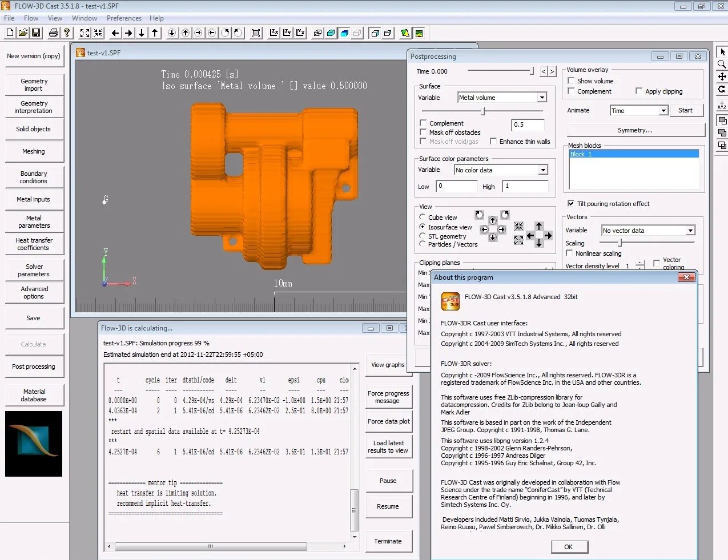The image size is (728, 560).
Task: Click the Meshing button
Action: [34, 151]
